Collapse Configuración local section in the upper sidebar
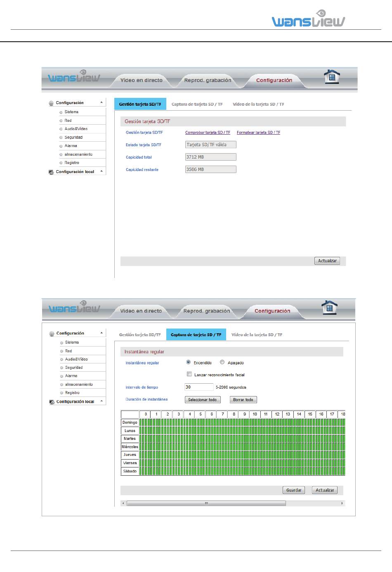Screen dimensions: 392x572 [102, 171]
